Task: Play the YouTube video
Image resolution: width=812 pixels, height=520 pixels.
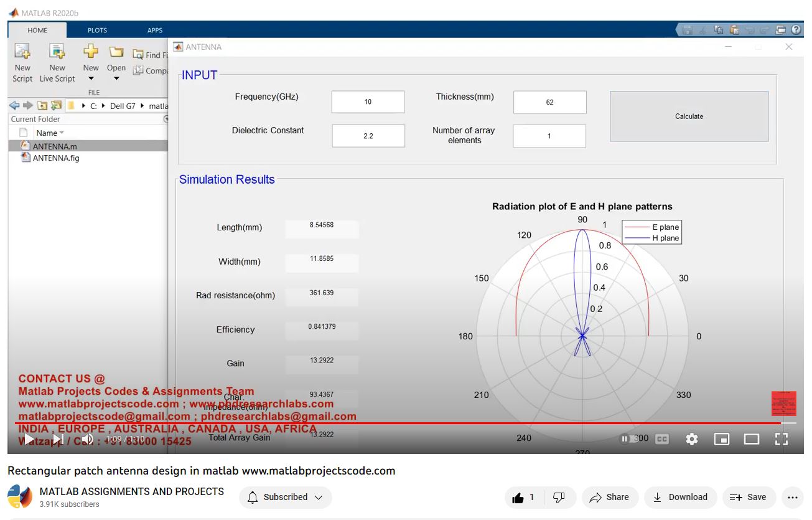Action: 29,439
